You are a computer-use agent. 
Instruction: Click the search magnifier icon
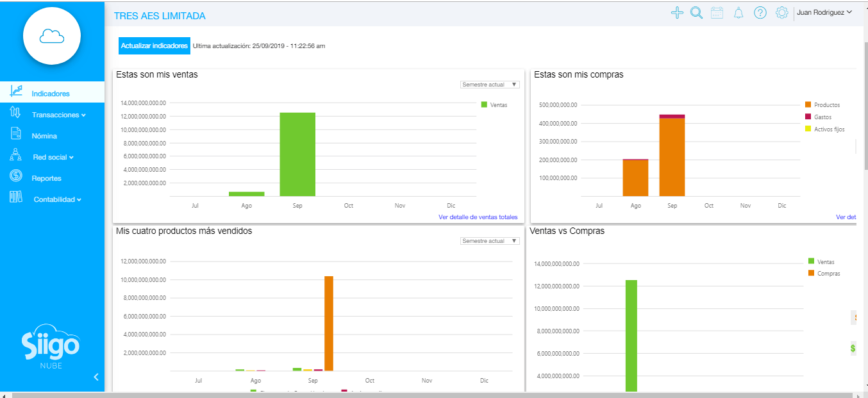[x=696, y=12]
